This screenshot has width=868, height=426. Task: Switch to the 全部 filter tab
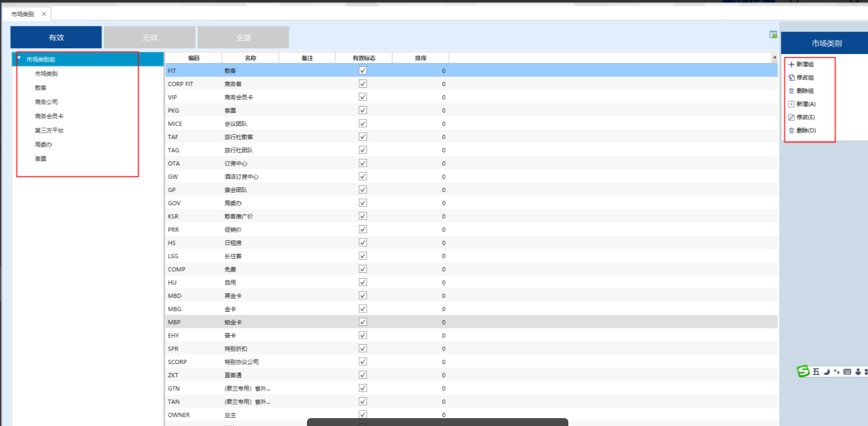(243, 37)
